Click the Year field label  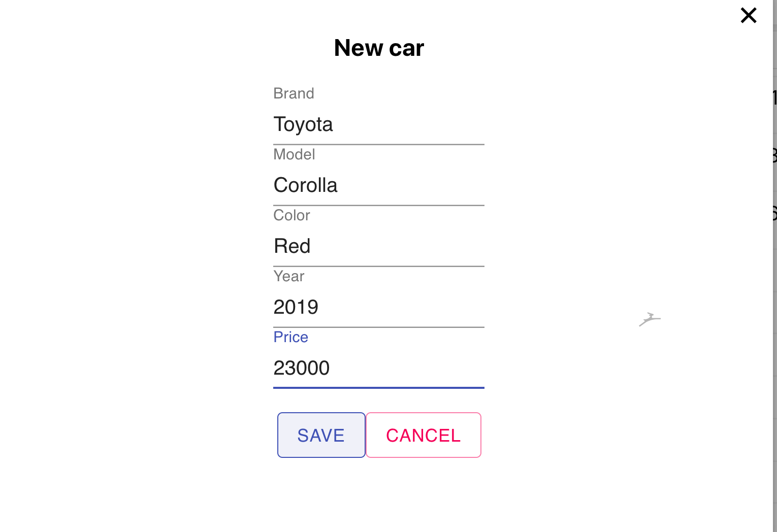288,276
